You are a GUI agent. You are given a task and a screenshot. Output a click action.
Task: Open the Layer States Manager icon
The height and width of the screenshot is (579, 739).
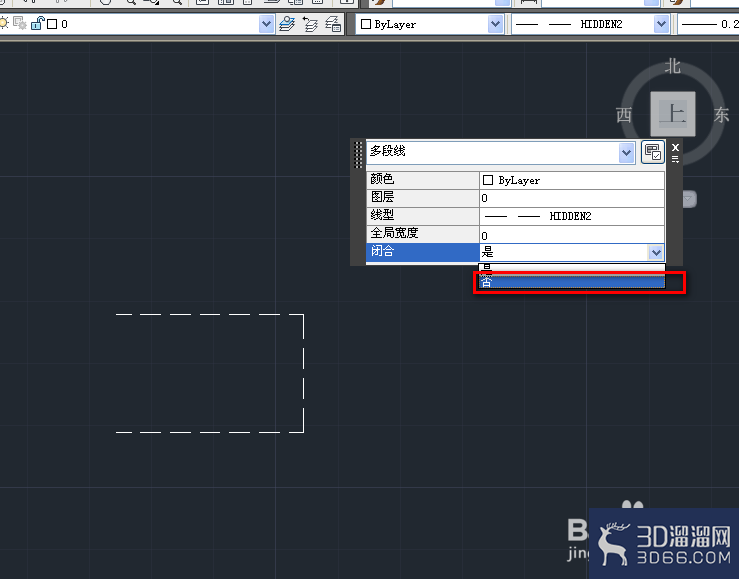point(333,24)
